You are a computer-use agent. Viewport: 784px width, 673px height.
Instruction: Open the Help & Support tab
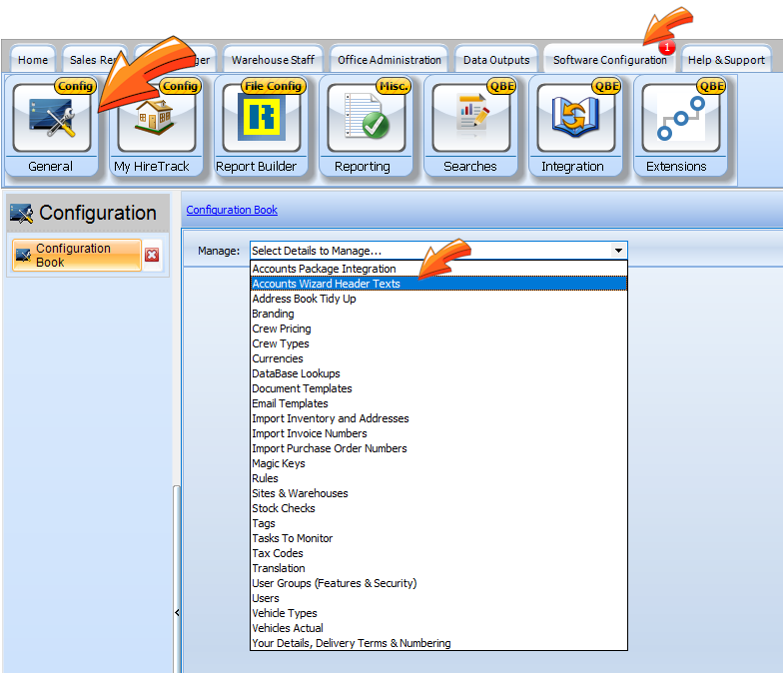tap(726, 60)
